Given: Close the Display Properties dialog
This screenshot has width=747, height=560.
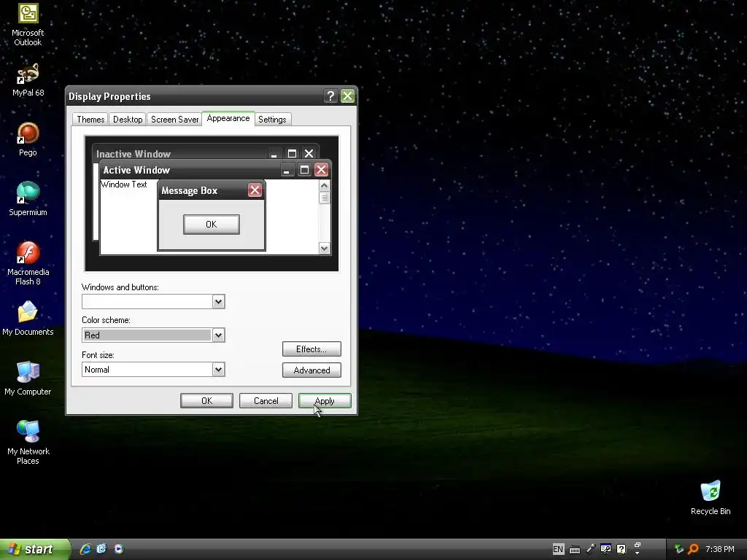Looking at the screenshot, I should point(348,96).
